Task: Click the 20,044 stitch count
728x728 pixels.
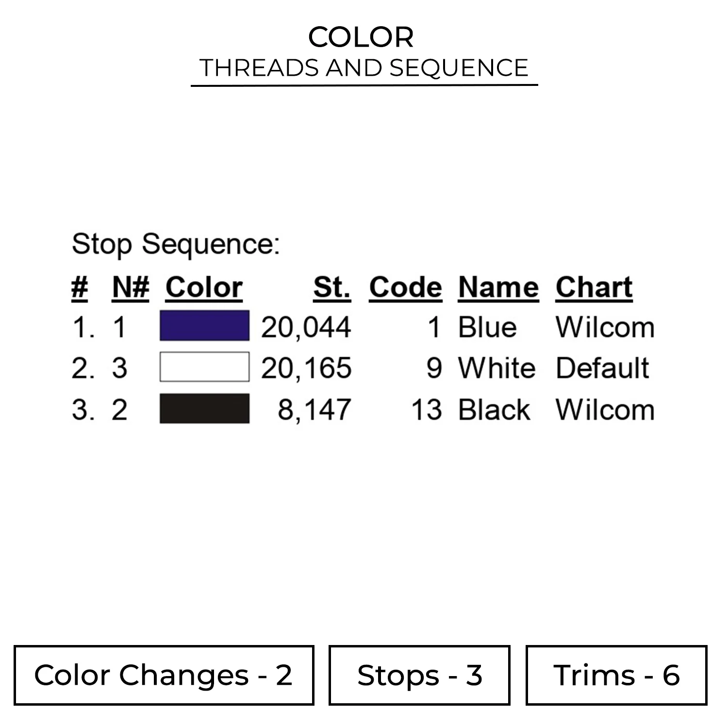Action: point(306,327)
